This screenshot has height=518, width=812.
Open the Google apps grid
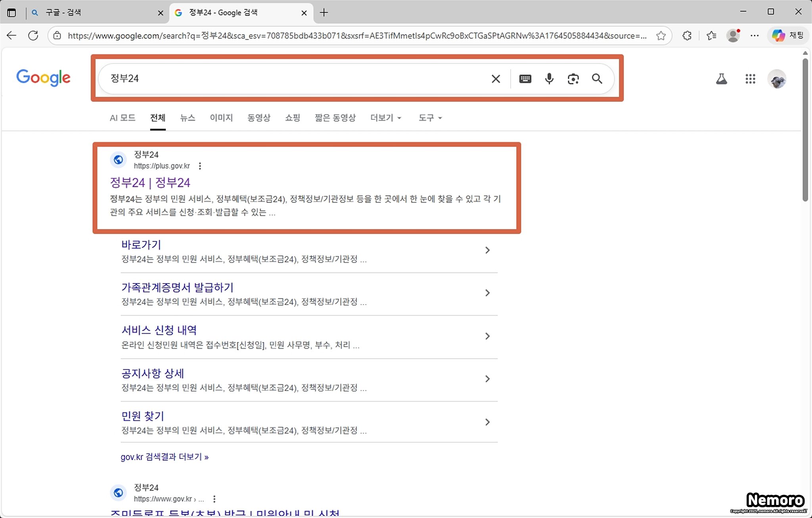pos(750,79)
